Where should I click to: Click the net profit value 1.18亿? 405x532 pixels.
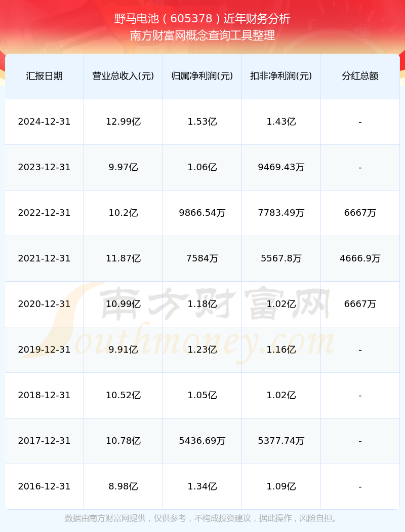pos(202,304)
